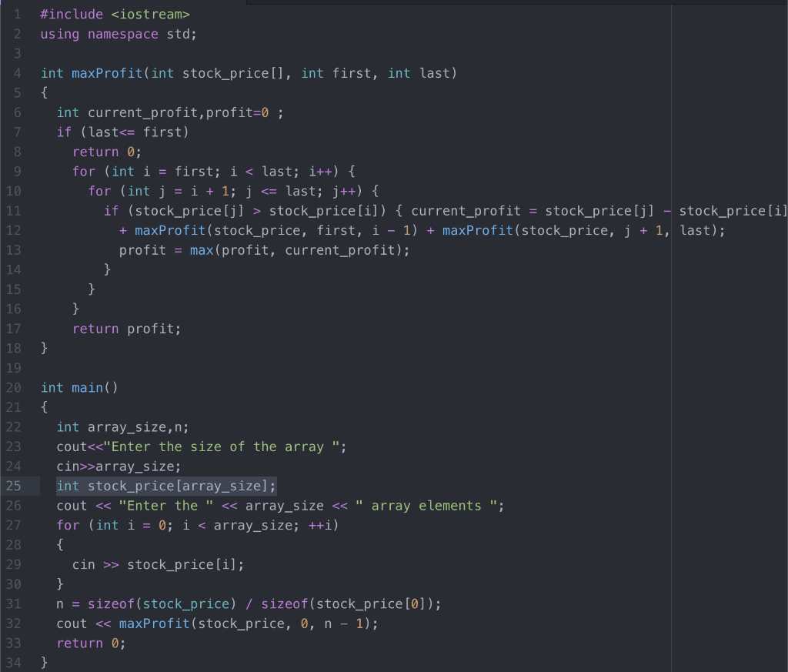Click the return profit statement on line 17
Viewport: 788px width, 672px height.
pos(126,329)
